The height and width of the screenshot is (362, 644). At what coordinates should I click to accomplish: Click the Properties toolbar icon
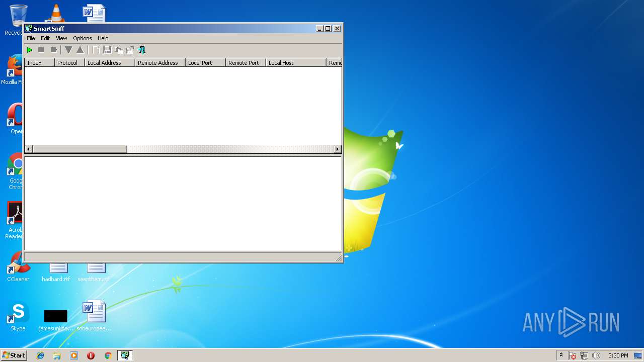pyautogui.click(x=130, y=50)
